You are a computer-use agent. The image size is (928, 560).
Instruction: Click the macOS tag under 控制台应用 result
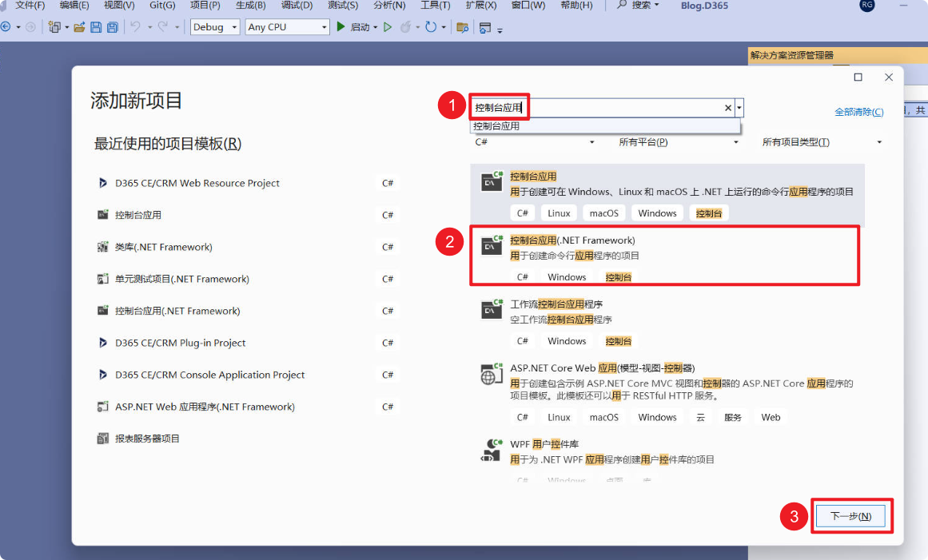point(603,213)
